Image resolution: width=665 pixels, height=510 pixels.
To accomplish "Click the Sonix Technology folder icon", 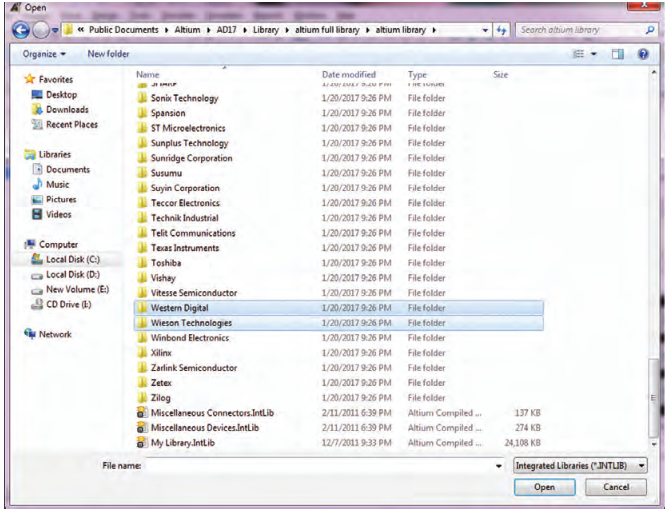I will (142, 98).
